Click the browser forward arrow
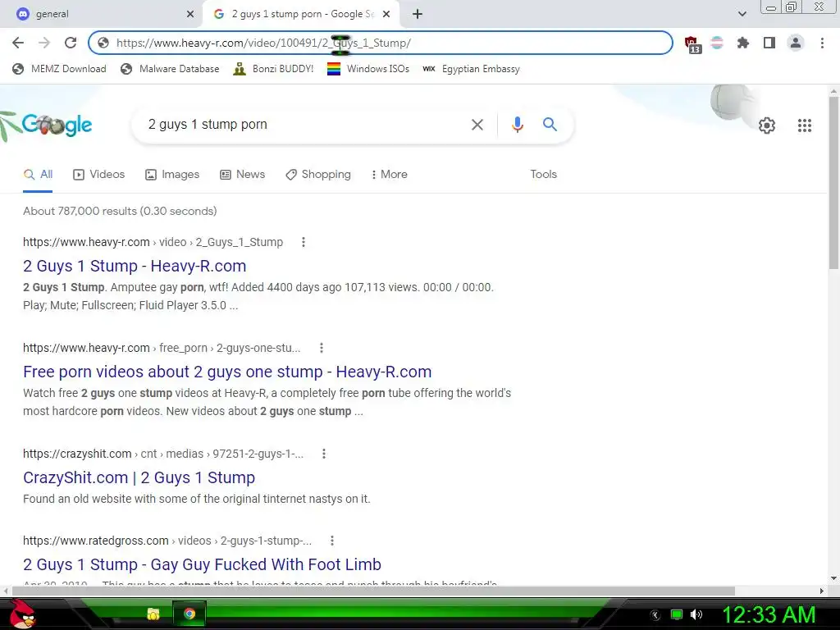 click(x=44, y=43)
